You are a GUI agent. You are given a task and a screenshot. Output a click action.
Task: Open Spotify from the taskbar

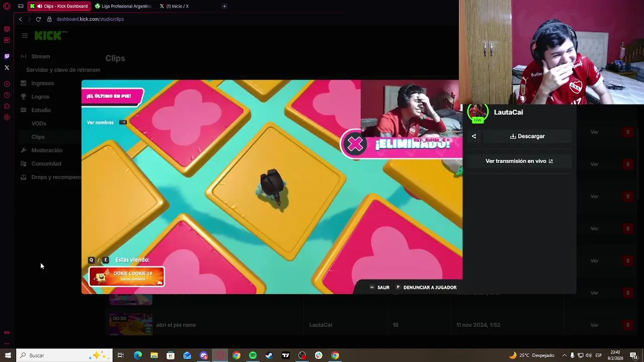coord(253,355)
